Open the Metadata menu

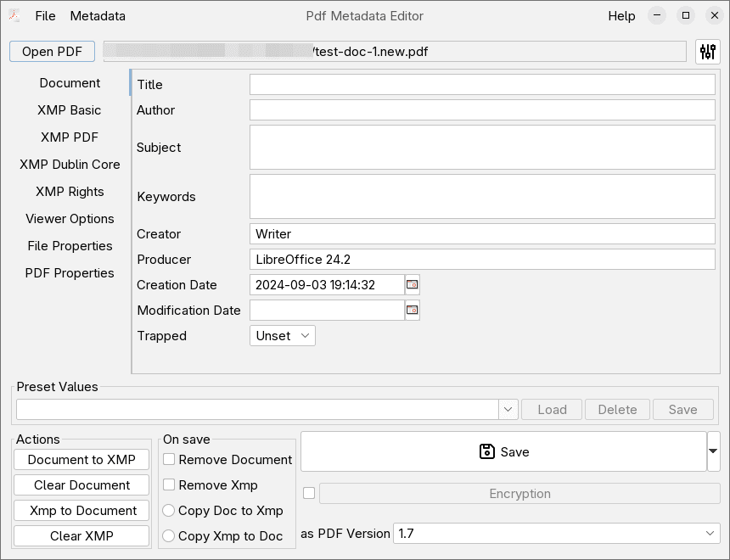[98, 16]
